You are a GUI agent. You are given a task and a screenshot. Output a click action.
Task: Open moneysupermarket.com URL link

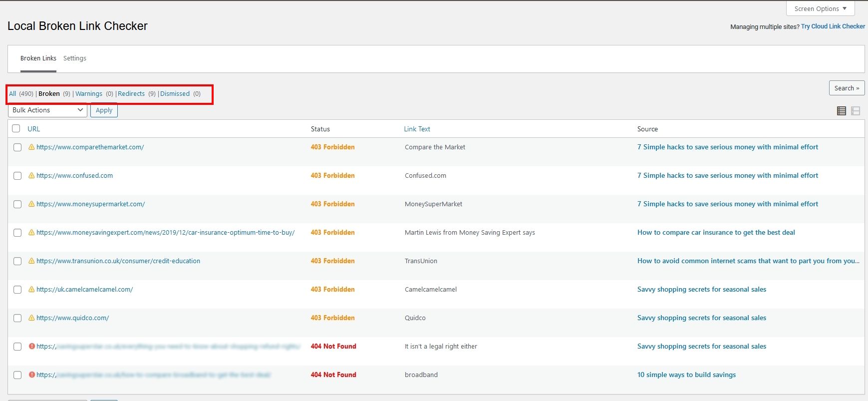[90, 204]
